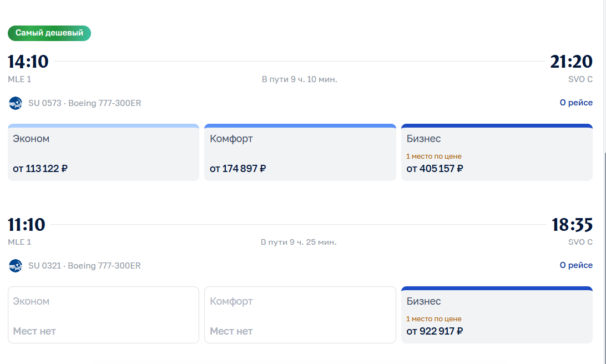Screen dimensions: 606x364
Task: Open "О рейсе" for the 14:10 flight
Action: (x=575, y=103)
